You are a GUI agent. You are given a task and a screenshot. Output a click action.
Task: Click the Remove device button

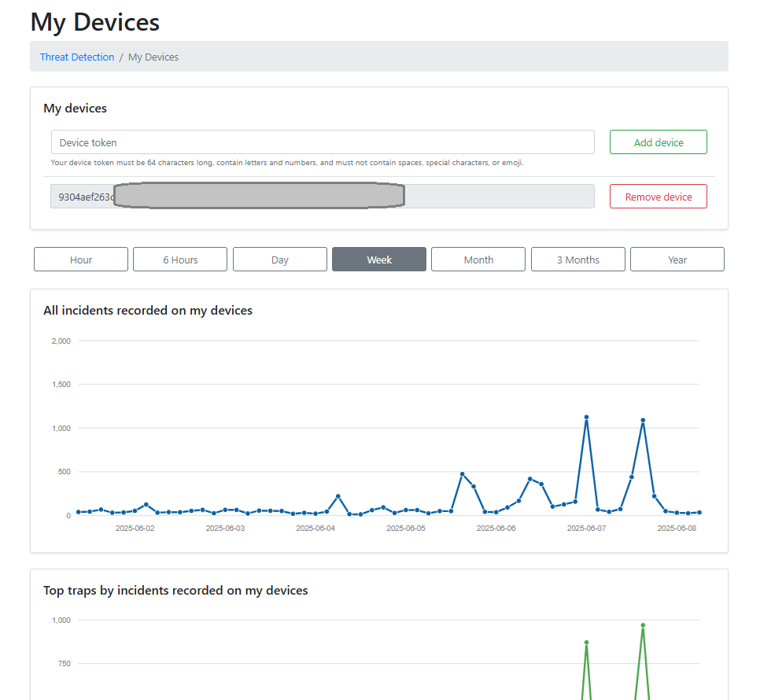click(659, 197)
